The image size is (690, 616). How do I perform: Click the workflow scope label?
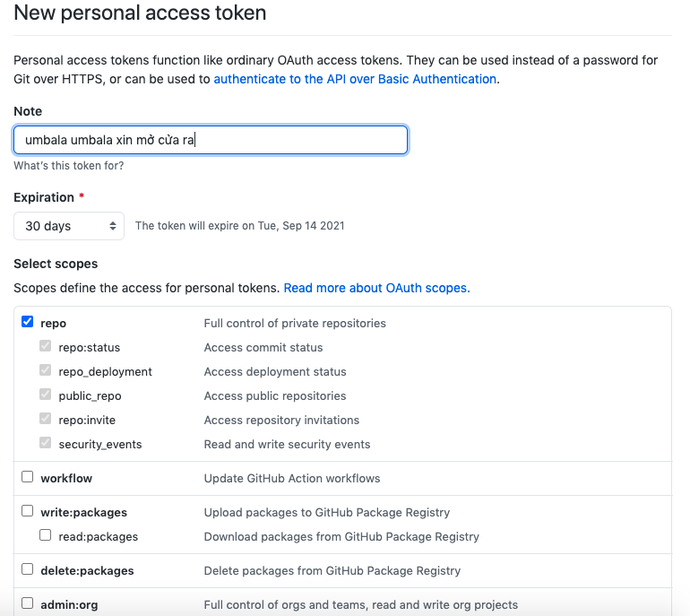(66, 478)
